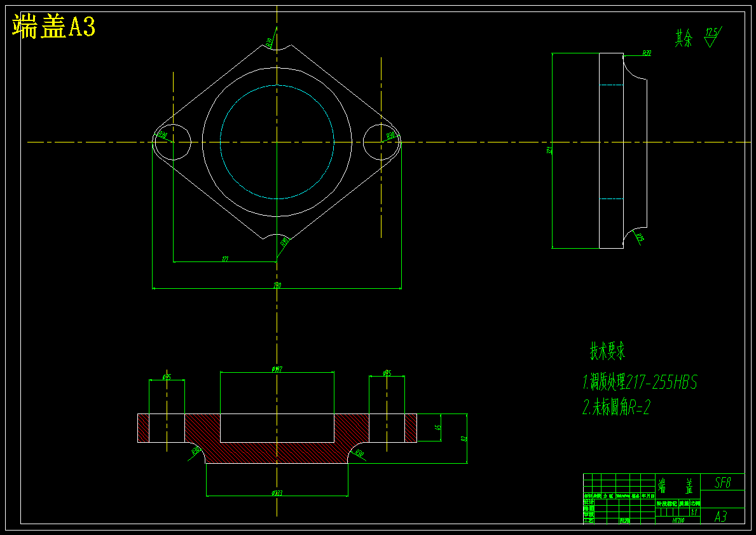The width and height of the screenshot is (756, 535).
Task: Select the cyan inner circle in top view
Action: [x=277, y=142]
